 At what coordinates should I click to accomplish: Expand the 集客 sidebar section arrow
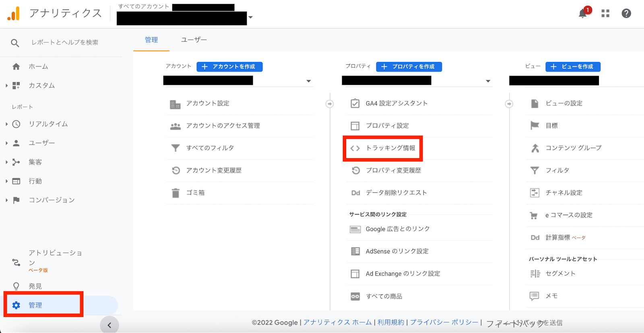click(x=6, y=162)
